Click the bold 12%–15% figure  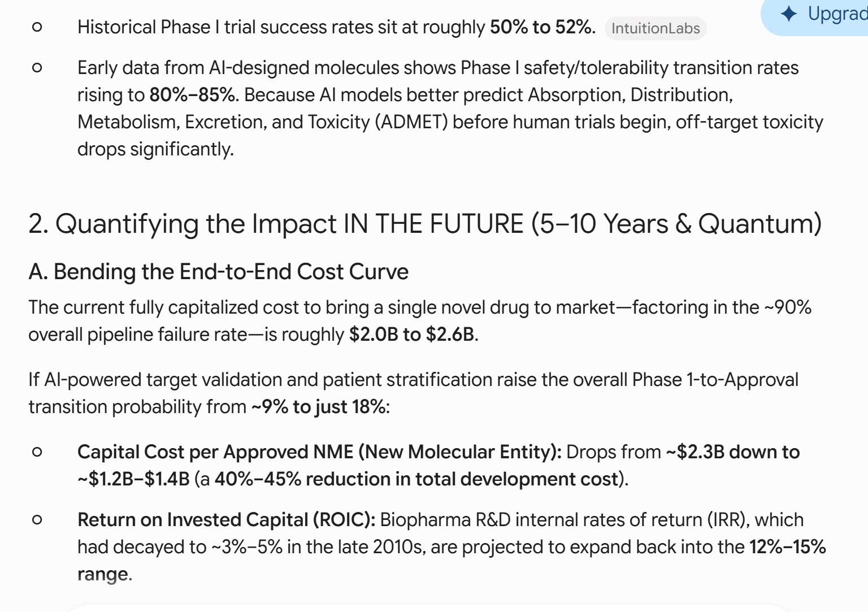[x=788, y=547]
